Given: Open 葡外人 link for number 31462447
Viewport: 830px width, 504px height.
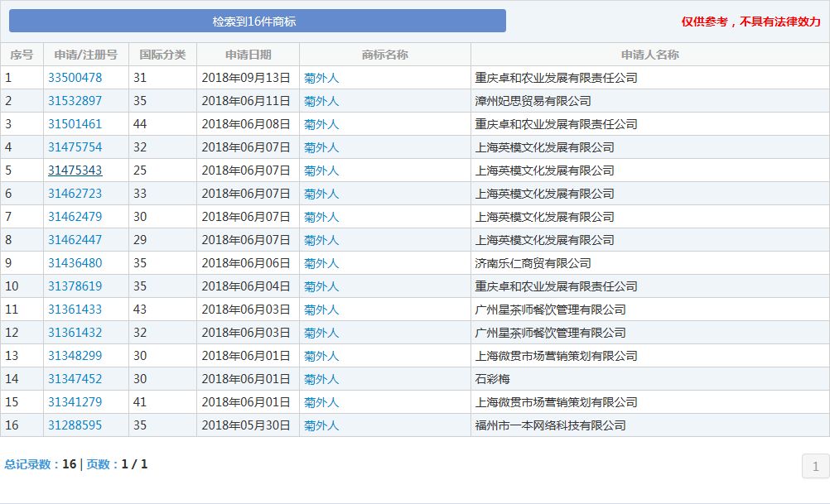Looking at the screenshot, I should [x=321, y=241].
